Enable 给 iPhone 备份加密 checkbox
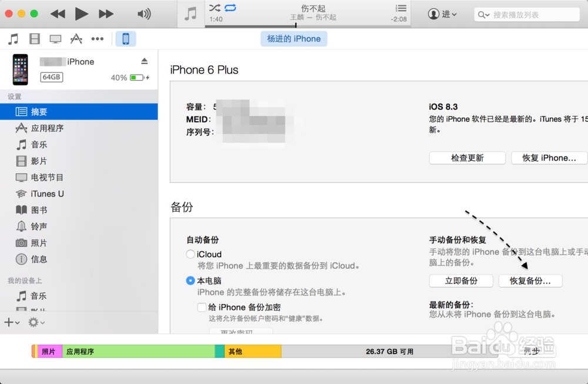Screen dimensions: 588x384 (202, 308)
